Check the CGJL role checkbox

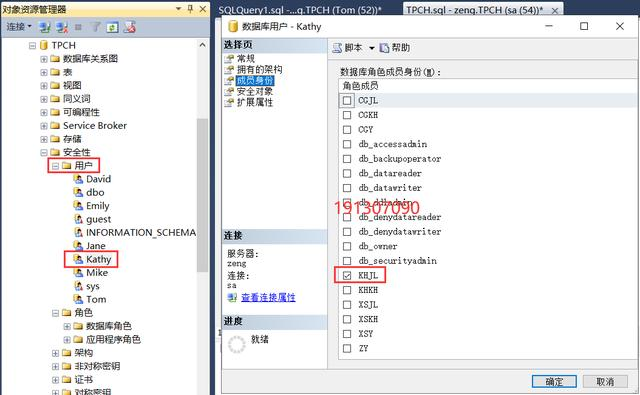coord(347,100)
